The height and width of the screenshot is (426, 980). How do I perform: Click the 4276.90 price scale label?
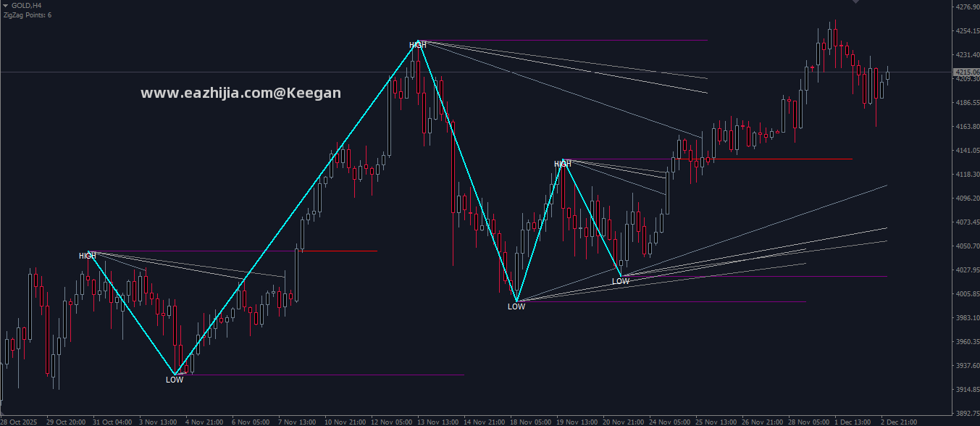(968, 7)
